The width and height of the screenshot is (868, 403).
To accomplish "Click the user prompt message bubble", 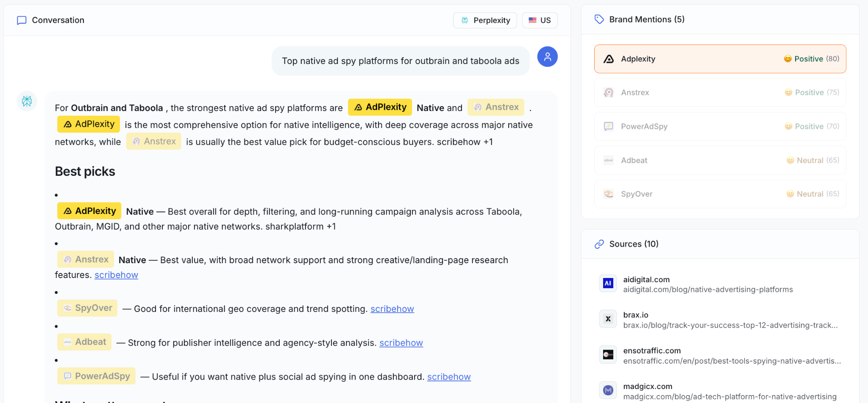I will coord(401,61).
